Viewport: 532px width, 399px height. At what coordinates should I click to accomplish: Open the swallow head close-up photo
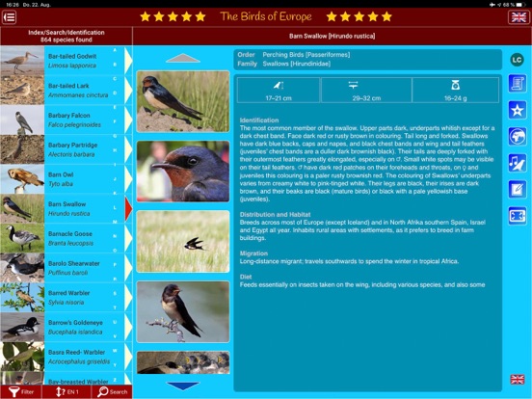click(183, 172)
